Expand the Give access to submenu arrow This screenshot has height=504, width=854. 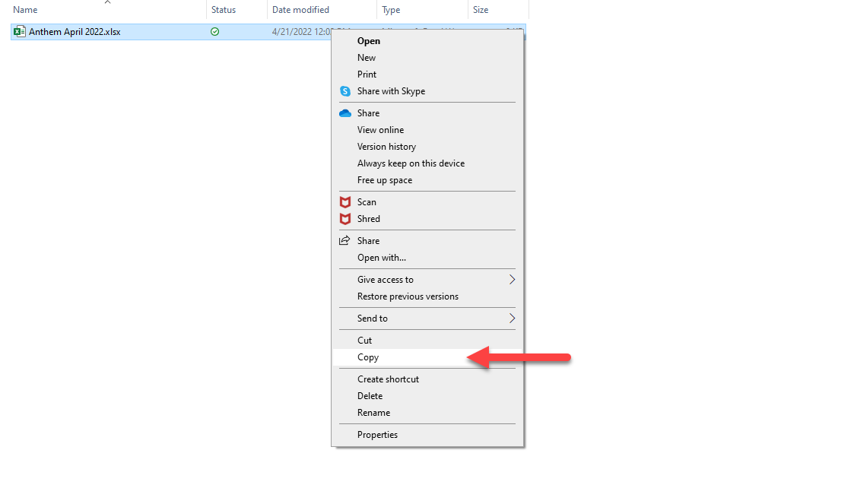[512, 280]
